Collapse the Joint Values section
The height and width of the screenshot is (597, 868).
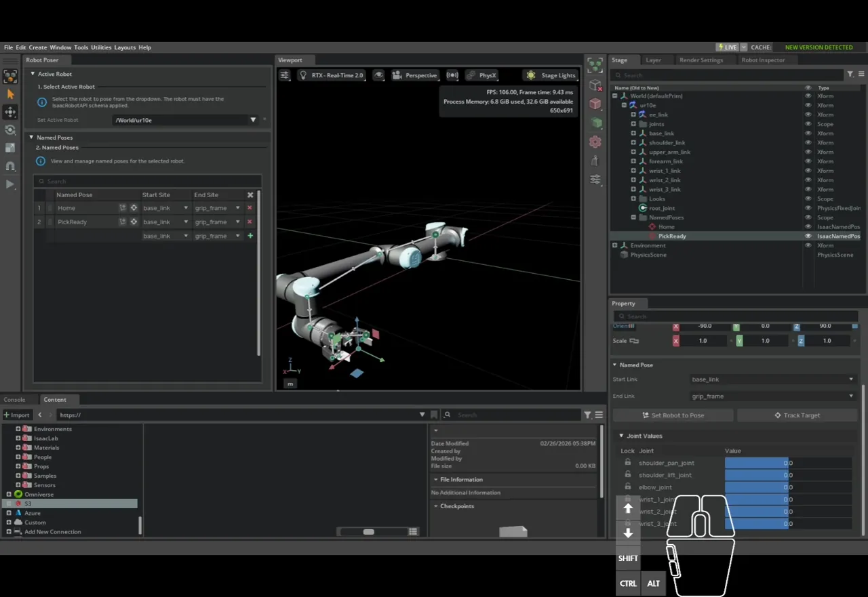(x=621, y=436)
